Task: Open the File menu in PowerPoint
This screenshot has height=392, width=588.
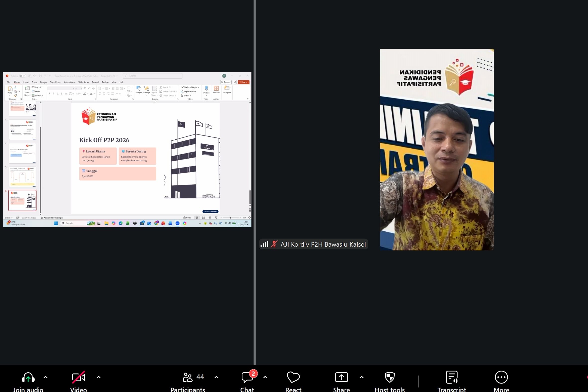Action: click(8, 82)
